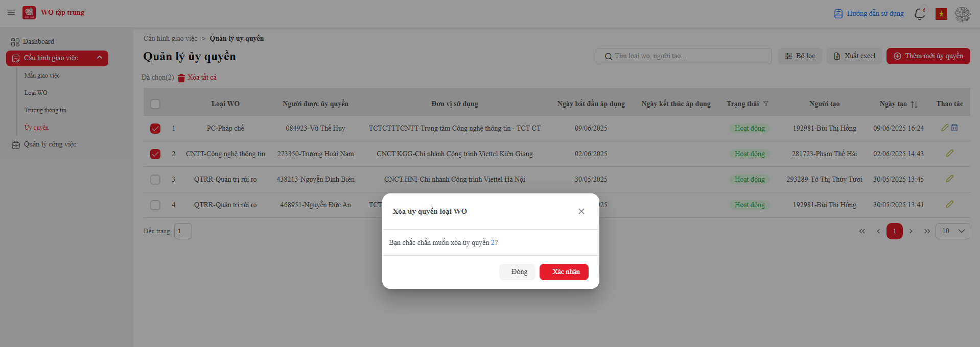
Task: Open the page size dropdown showing 10
Action: coord(953,231)
